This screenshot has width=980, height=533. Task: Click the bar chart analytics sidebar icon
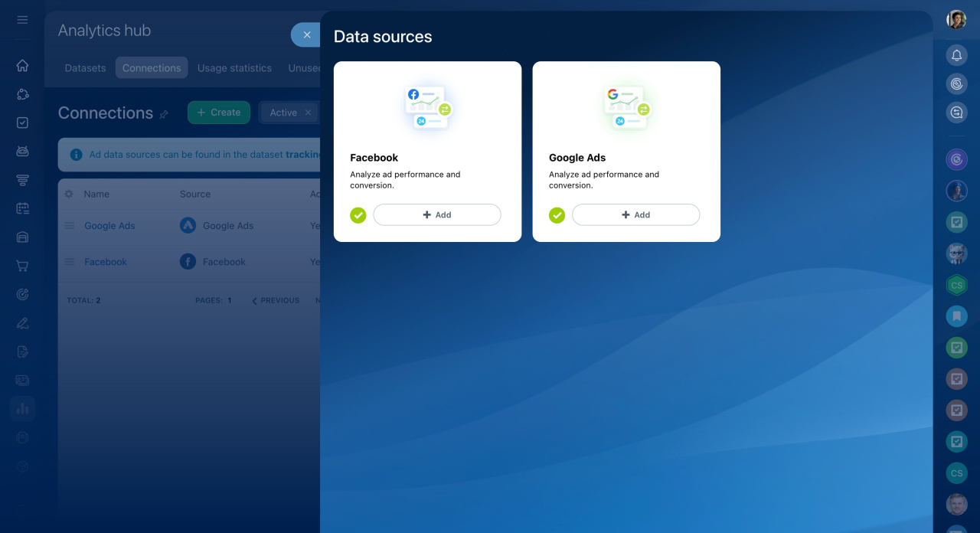coord(22,408)
